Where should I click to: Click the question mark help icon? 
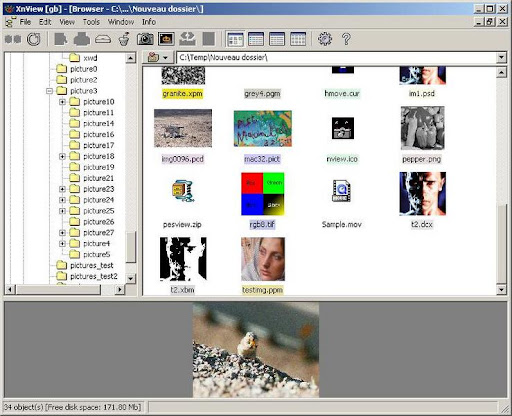[346, 39]
